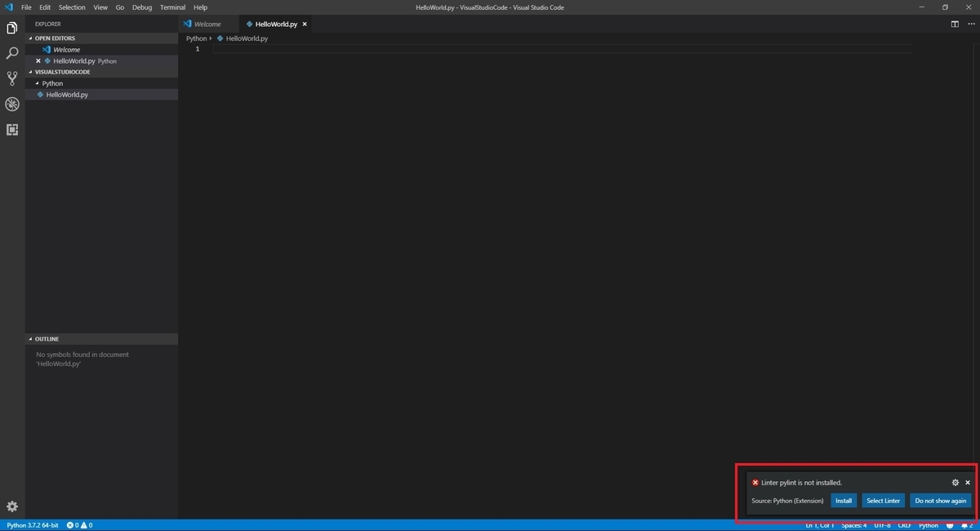Collapse the VISUALSTUDIOCODE folder section
Viewport: 980px width, 531px height.
point(101,72)
